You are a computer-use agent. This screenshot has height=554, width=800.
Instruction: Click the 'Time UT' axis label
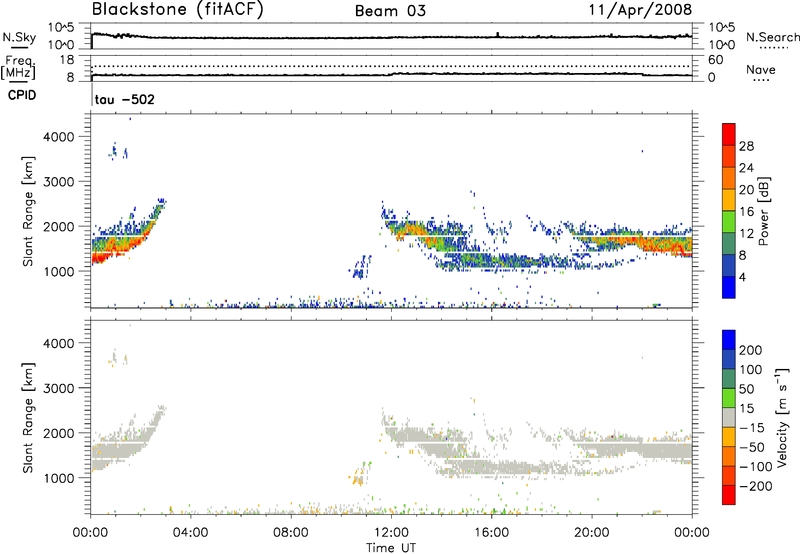click(x=391, y=548)
